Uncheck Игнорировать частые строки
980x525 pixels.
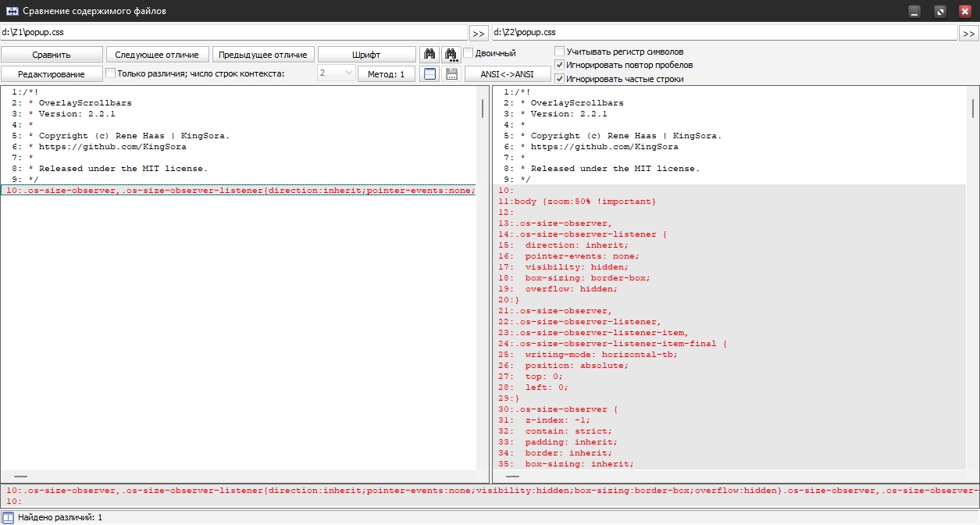click(x=559, y=78)
